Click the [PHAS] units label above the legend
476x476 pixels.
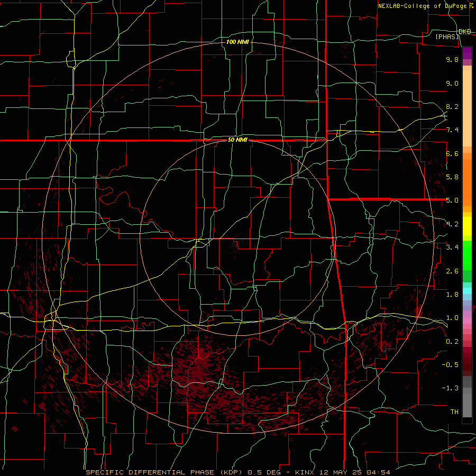[447, 36]
